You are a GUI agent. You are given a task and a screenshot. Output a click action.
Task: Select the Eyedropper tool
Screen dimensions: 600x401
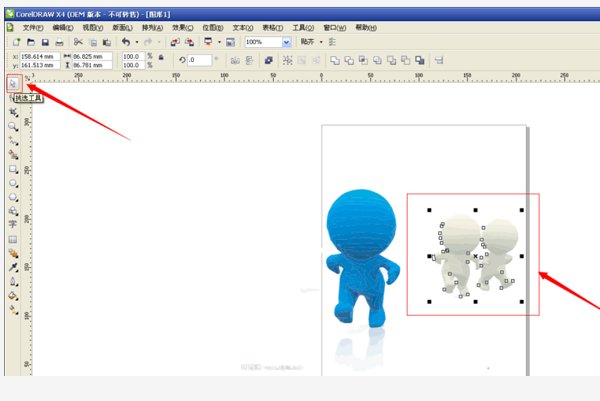[x=13, y=267]
